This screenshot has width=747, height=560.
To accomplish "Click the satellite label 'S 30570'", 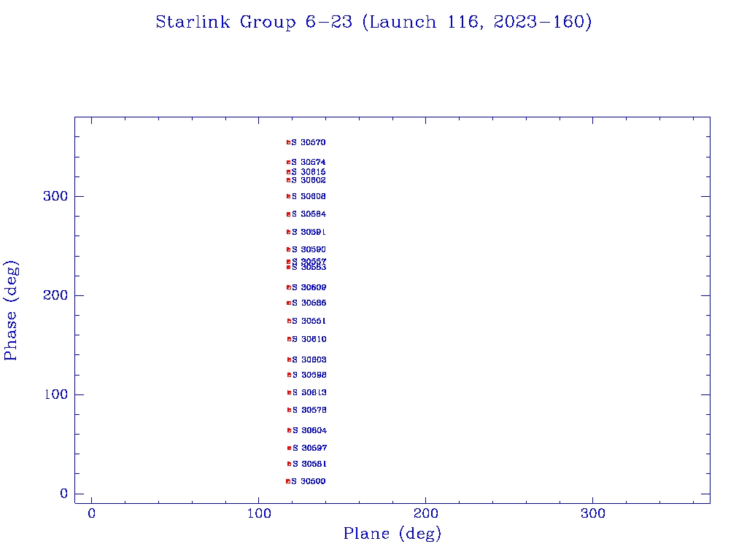I will pyautogui.click(x=309, y=142).
